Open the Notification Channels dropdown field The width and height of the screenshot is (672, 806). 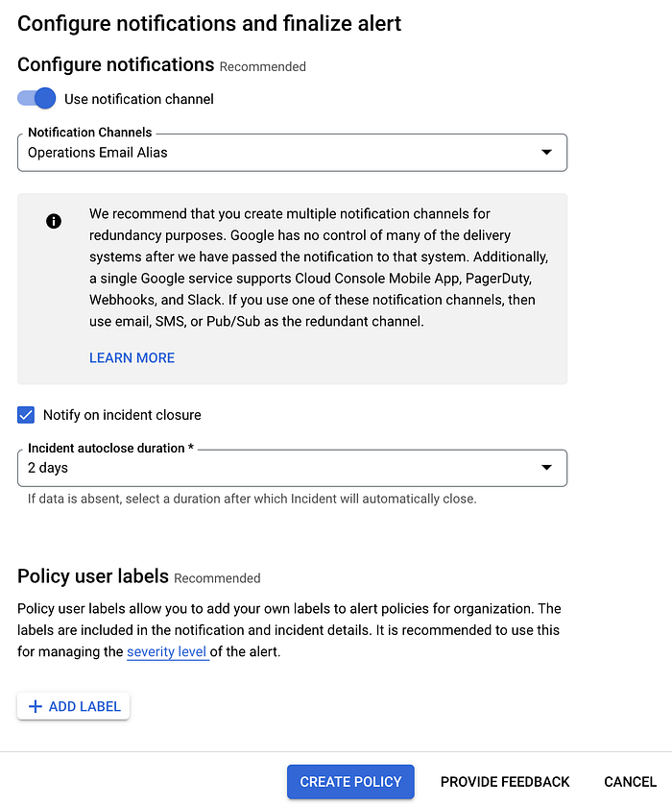coord(292,153)
